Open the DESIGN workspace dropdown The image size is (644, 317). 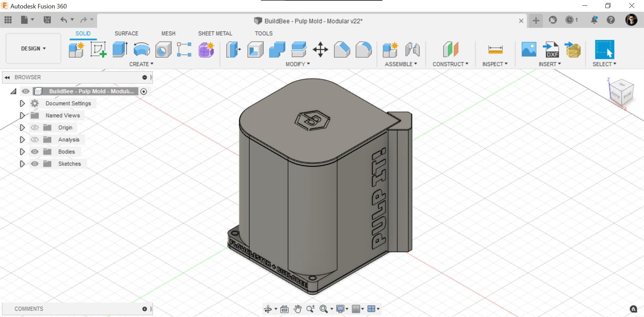(x=33, y=48)
